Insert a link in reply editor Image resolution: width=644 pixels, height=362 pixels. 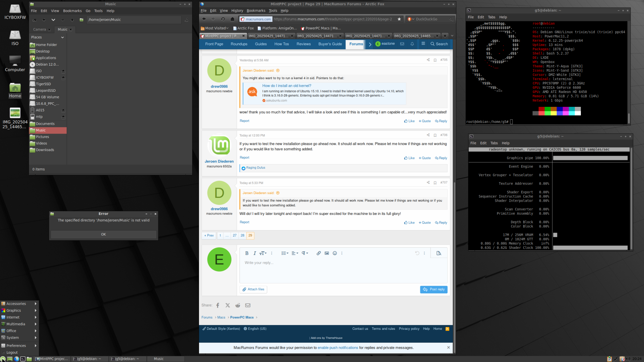click(x=318, y=253)
